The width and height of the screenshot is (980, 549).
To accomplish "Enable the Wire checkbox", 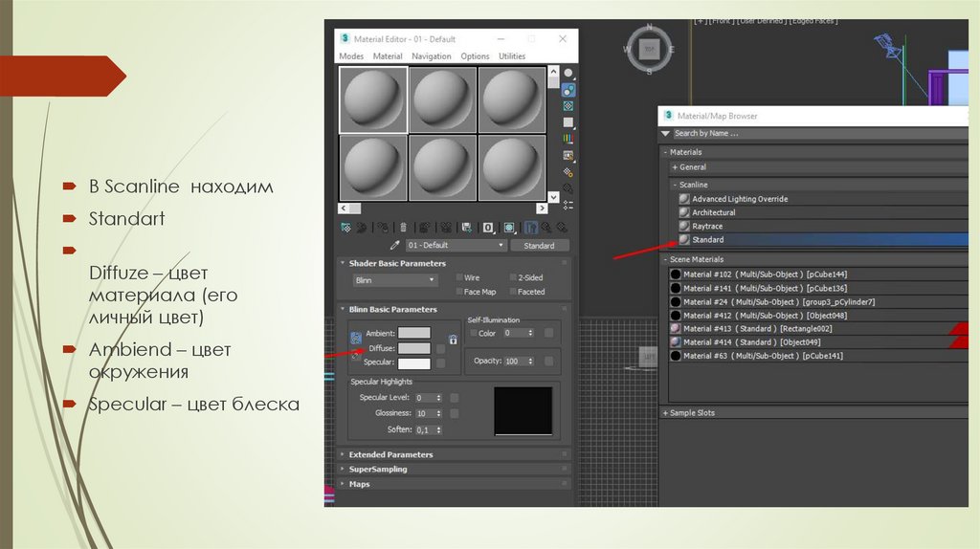I will click(x=459, y=277).
